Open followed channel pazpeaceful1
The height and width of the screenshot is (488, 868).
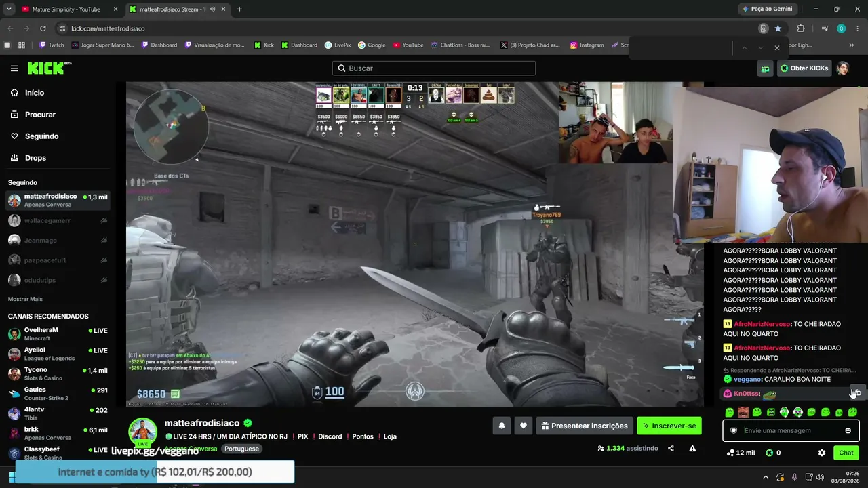pos(58,260)
